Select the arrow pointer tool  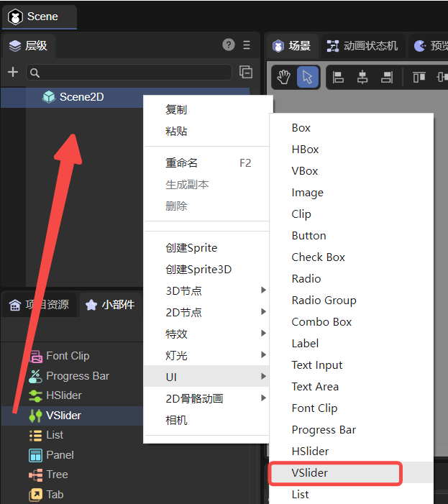[308, 77]
